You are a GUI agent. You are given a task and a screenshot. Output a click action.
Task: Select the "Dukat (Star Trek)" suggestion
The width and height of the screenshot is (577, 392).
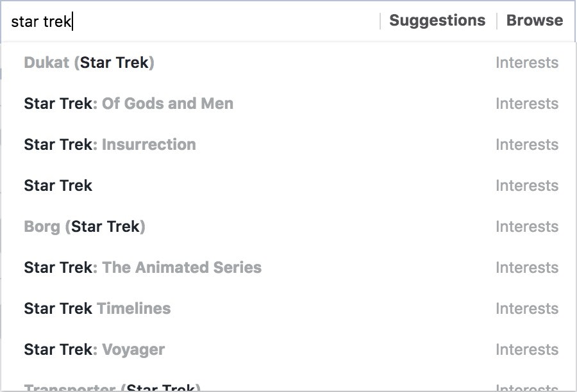click(89, 63)
